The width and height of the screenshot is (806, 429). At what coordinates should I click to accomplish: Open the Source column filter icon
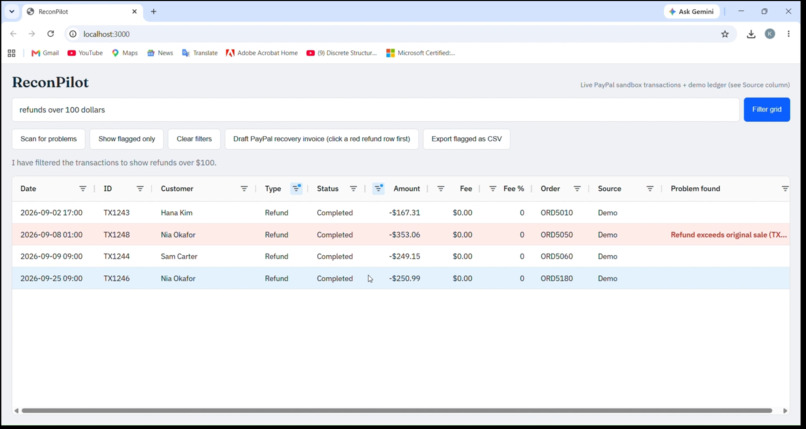click(x=650, y=189)
